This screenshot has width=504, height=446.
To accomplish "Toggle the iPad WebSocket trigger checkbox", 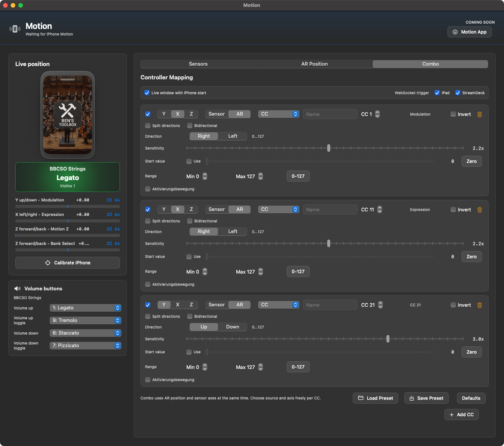I will pyautogui.click(x=437, y=93).
